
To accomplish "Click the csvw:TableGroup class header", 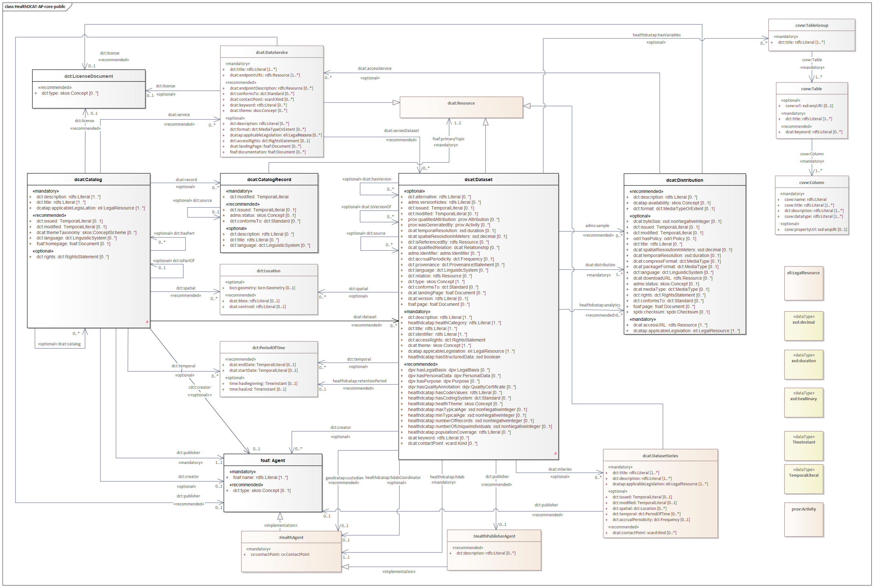I will coord(811,25).
